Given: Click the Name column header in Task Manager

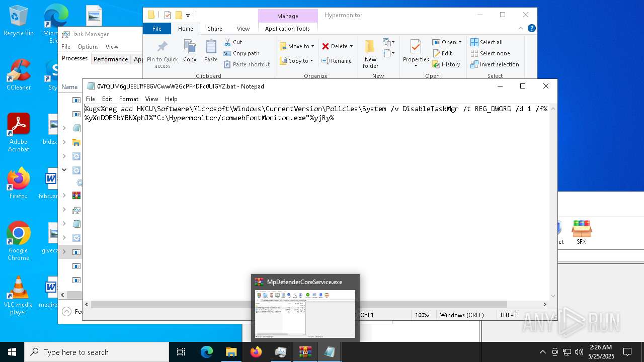Looking at the screenshot, I should (x=69, y=86).
